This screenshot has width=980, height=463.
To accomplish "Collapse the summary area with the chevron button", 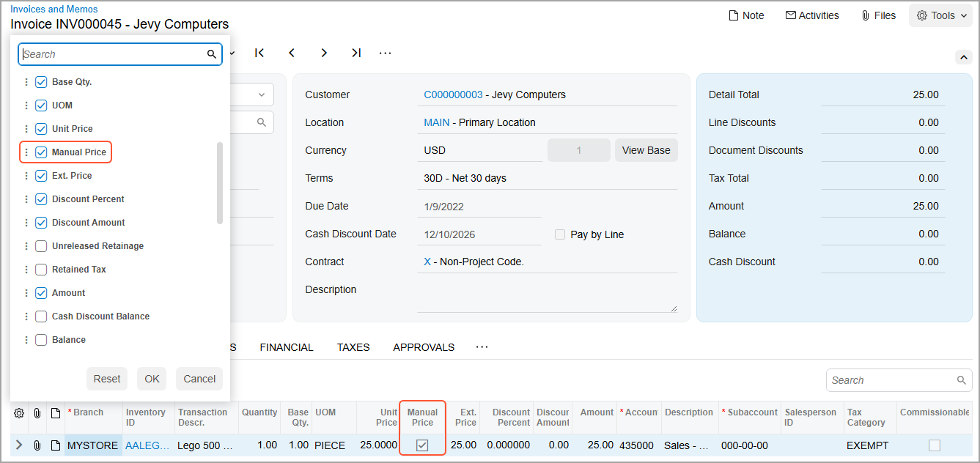I will pos(963,57).
